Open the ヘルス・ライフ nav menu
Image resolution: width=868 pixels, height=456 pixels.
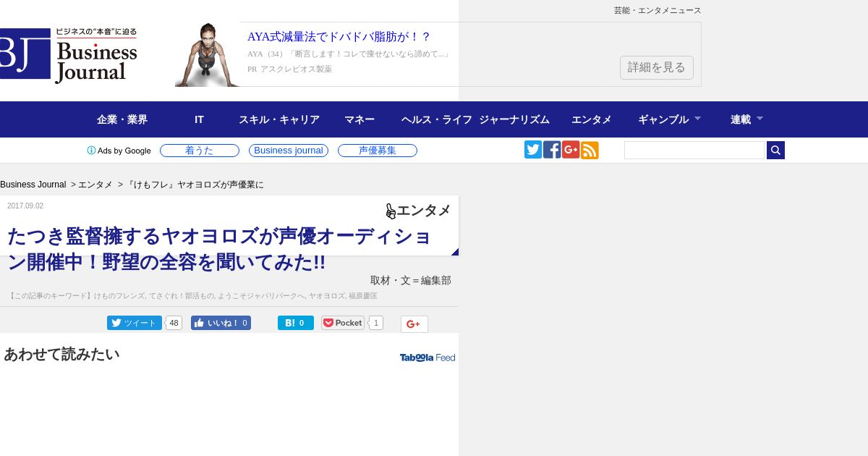click(437, 119)
